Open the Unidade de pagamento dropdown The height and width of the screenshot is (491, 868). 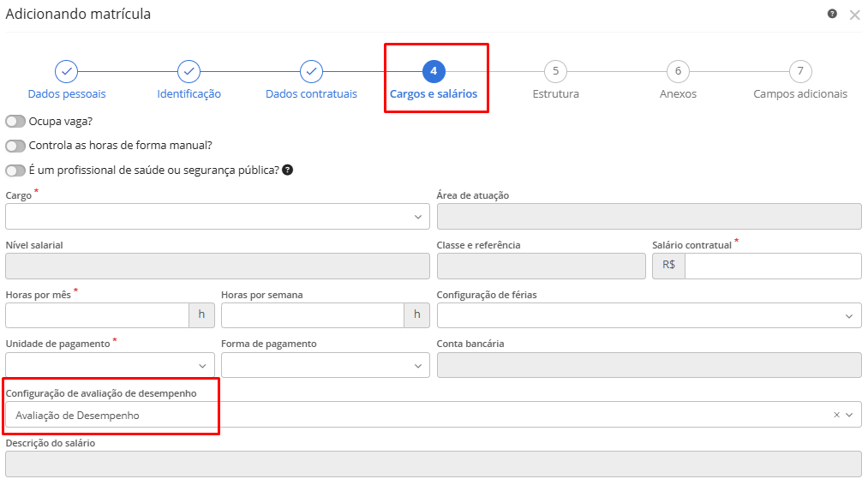coord(110,366)
